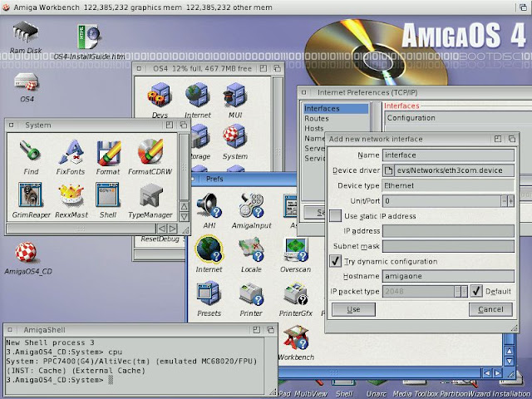Viewport: 532px width, 399px height.
Task: Click down arrow on Prefs window scrollbar
Action: coord(510,361)
